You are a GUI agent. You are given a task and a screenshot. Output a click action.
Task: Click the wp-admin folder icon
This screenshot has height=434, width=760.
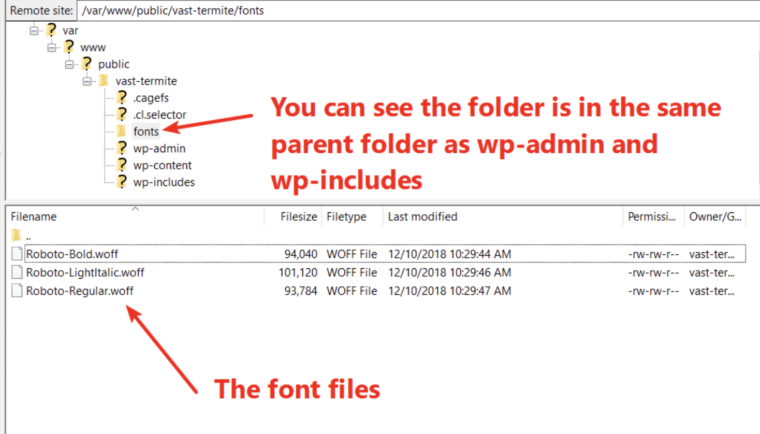coord(122,148)
